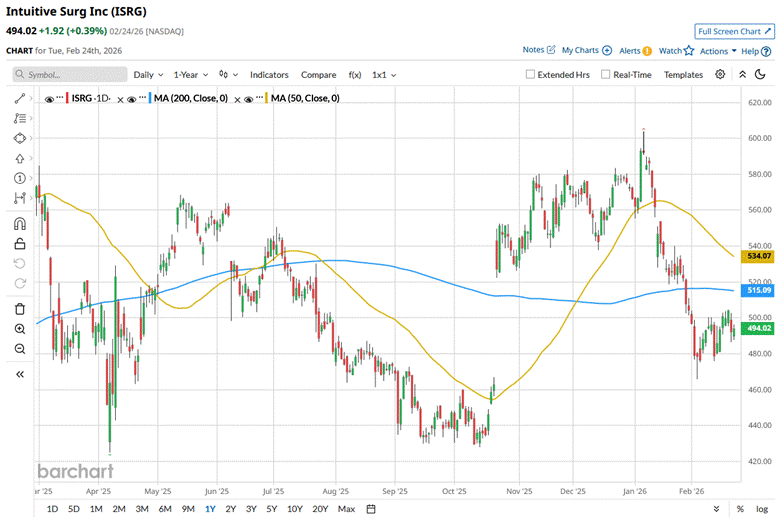Click the Symbol search input field
Screen dimensions: 780x517
click(70, 75)
